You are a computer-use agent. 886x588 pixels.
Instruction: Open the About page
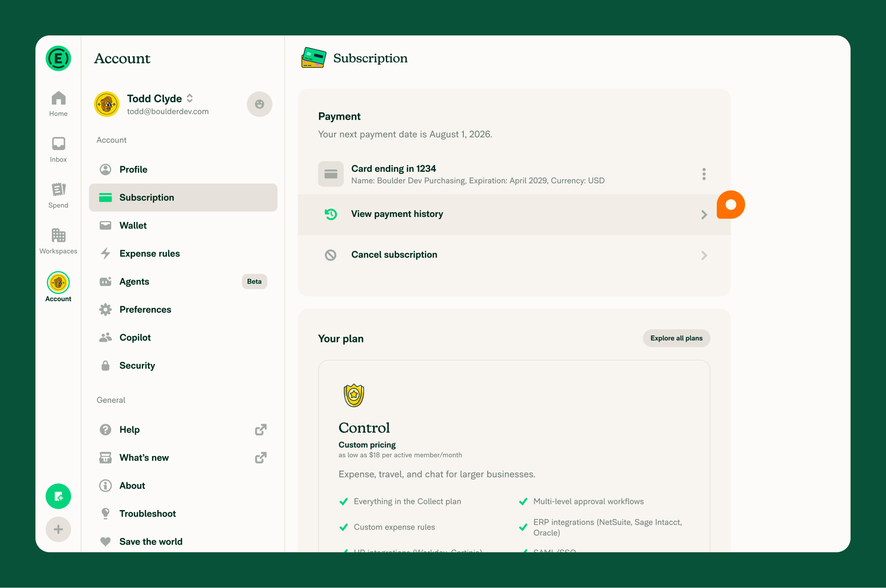(x=183, y=486)
